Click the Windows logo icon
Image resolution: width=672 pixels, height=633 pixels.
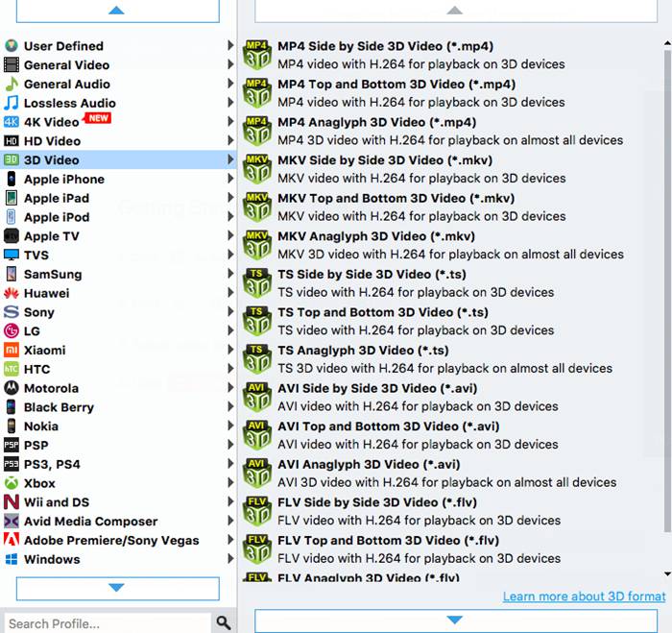coord(12,559)
